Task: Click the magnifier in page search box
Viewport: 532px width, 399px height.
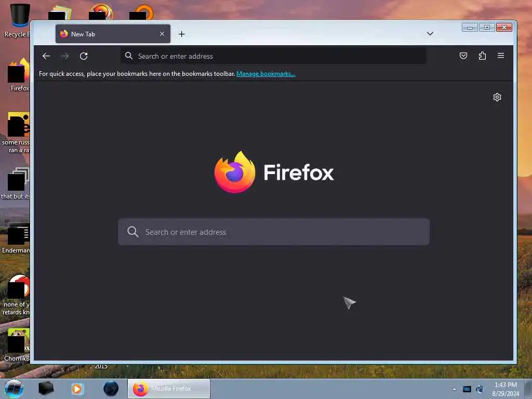Action: tap(132, 232)
